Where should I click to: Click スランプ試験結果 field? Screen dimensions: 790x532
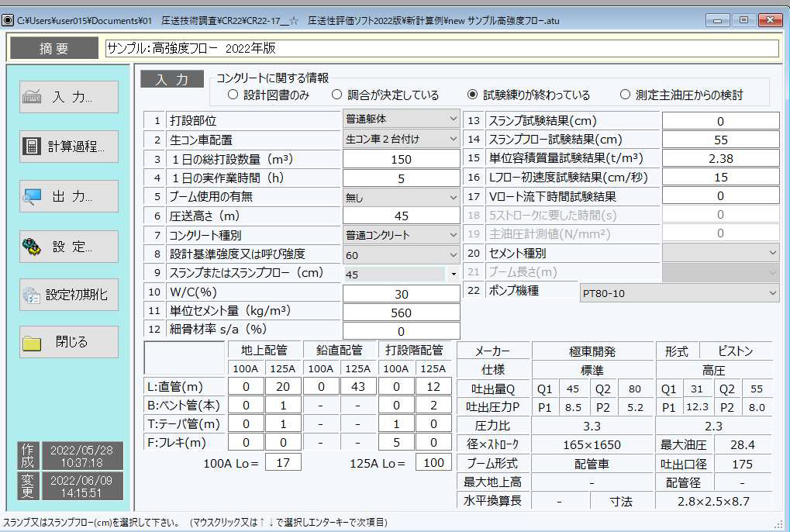coord(721,121)
